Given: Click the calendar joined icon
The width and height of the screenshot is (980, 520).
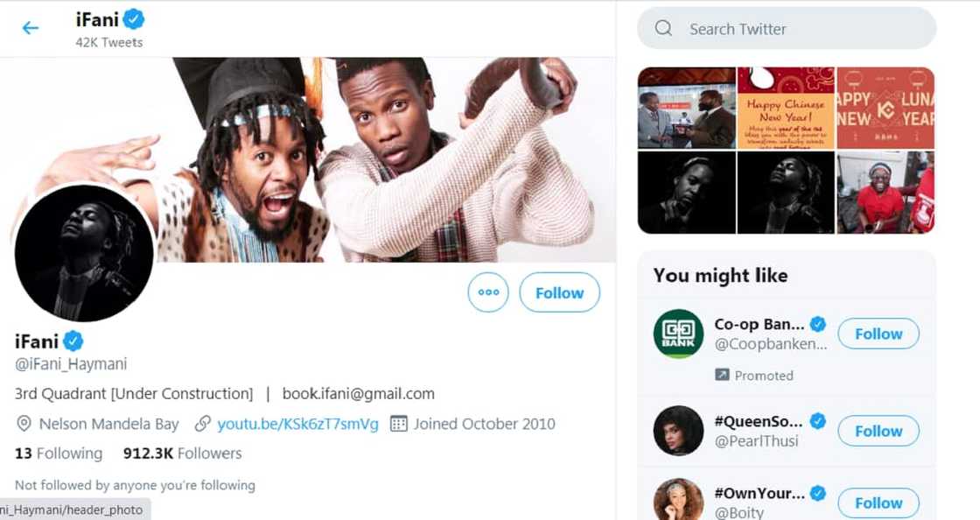Looking at the screenshot, I should [x=399, y=424].
